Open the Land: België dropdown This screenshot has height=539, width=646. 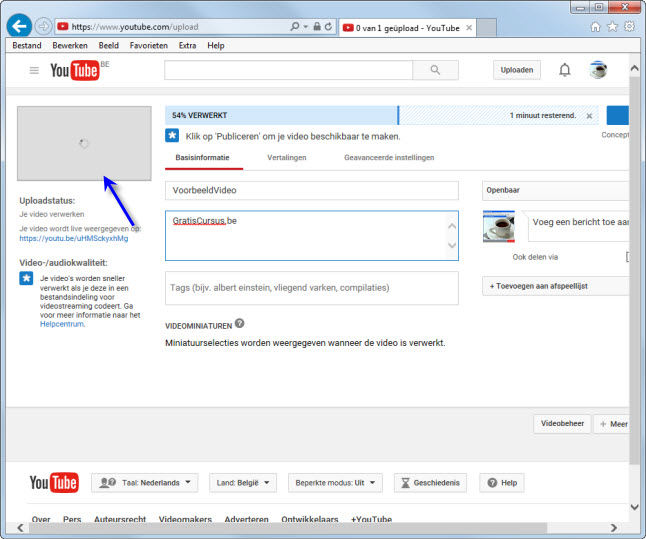243,483
